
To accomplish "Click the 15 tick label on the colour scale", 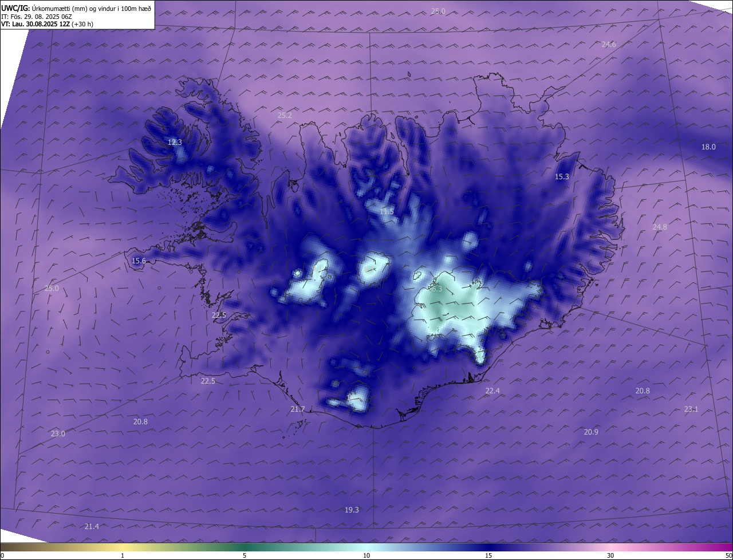I will (x=488, y=555).
